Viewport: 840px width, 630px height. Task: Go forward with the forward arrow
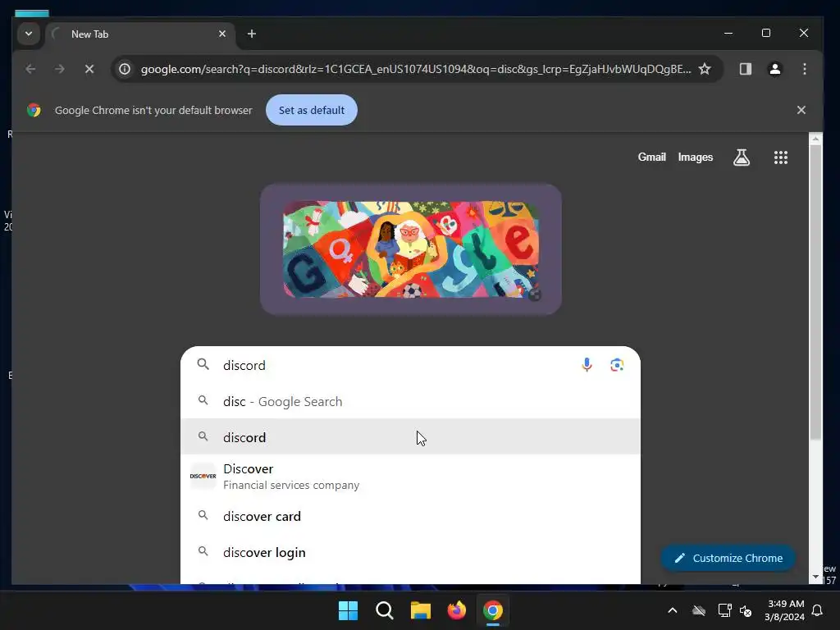tap(59, 69)
